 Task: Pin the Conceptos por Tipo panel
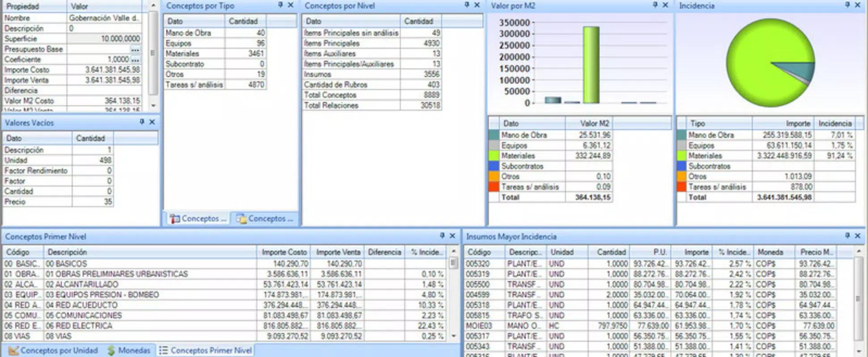coord(280,5)
